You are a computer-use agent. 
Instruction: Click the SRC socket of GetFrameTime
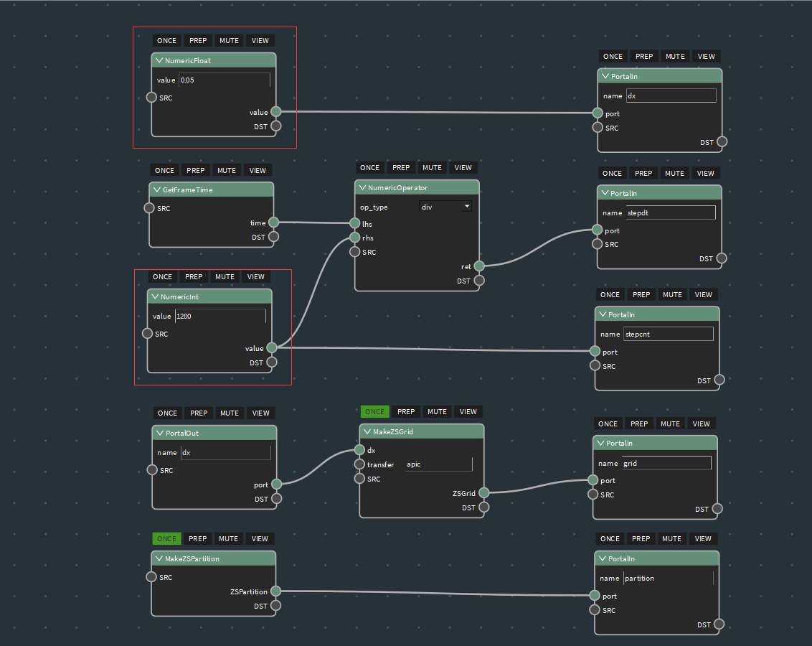(149, 207)
